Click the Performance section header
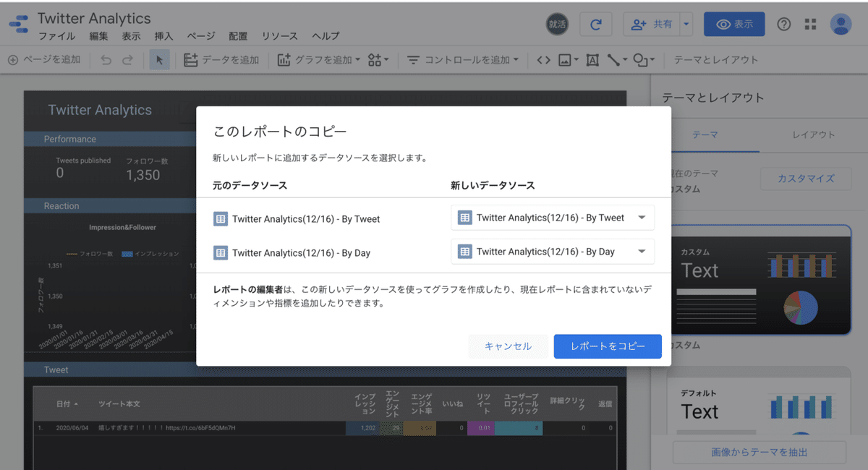The image size is (868, 470). [70, 139]
